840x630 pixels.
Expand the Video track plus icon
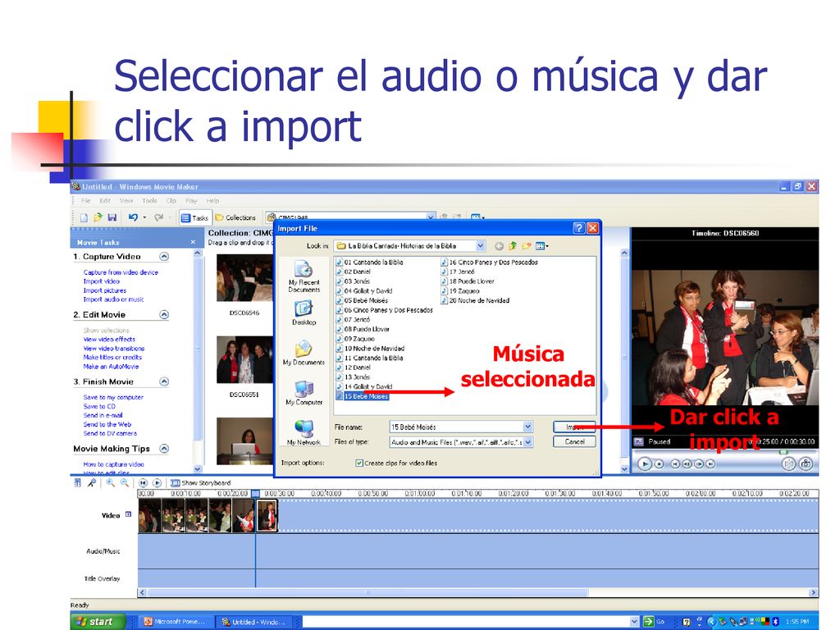click(128, 514)
